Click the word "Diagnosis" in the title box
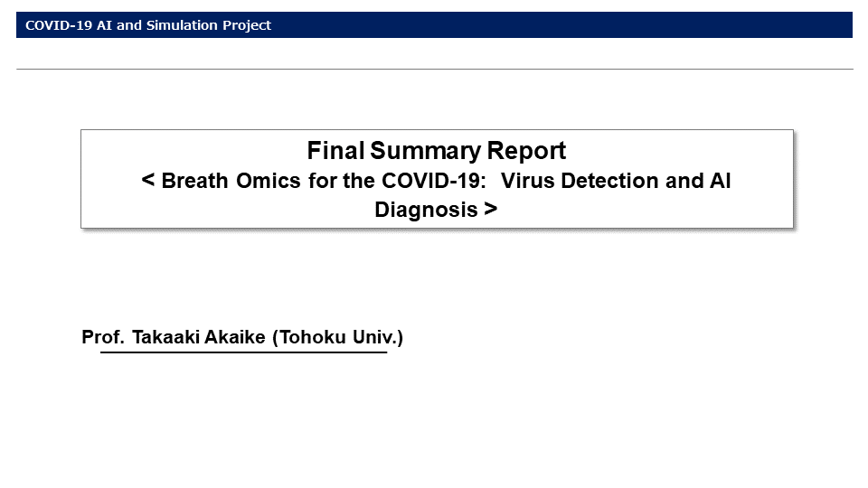The image size is (868, 488). click(426, 210)
